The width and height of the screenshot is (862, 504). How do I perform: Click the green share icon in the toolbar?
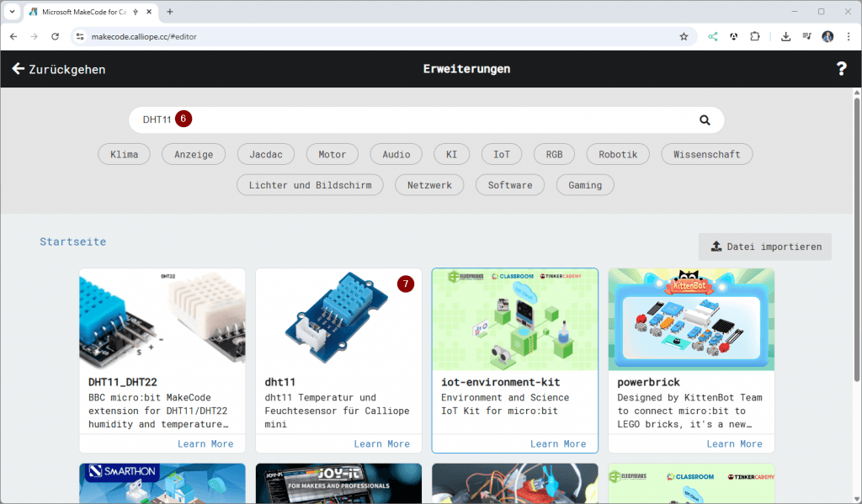coord(712,36)
